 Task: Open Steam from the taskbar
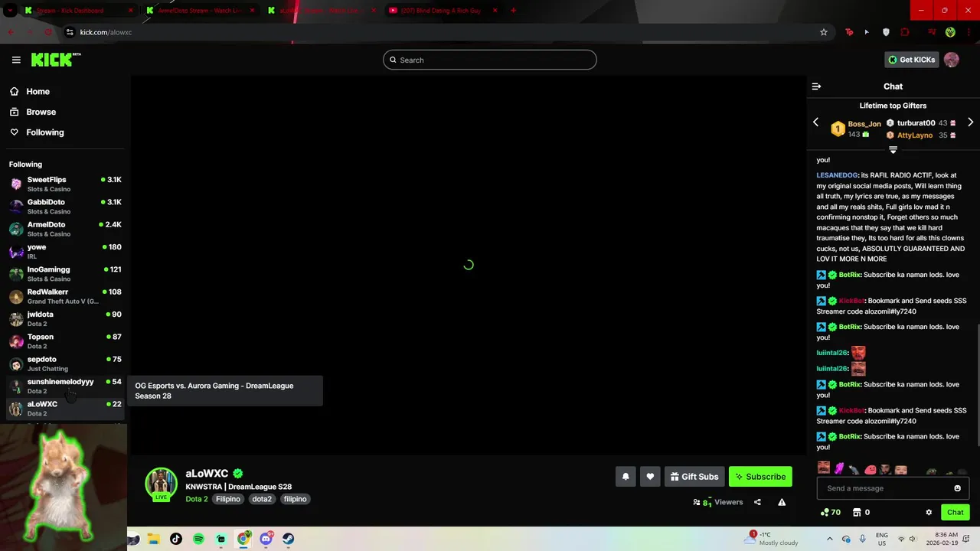point(288,539)
